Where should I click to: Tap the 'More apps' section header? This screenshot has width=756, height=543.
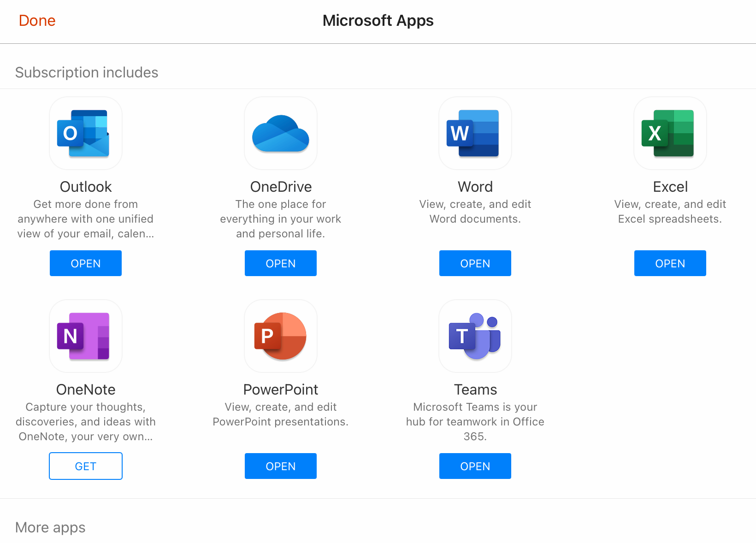tap(50, 527)
